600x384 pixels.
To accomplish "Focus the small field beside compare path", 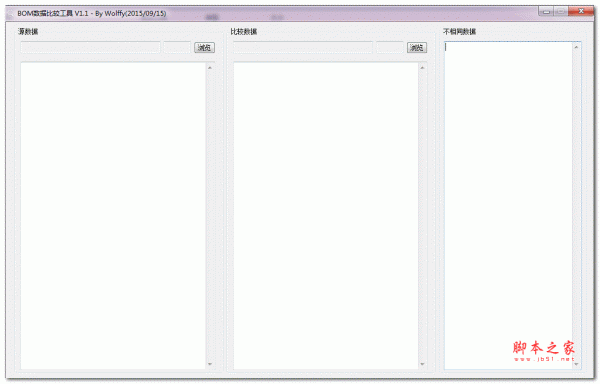I will pos(390,47).
